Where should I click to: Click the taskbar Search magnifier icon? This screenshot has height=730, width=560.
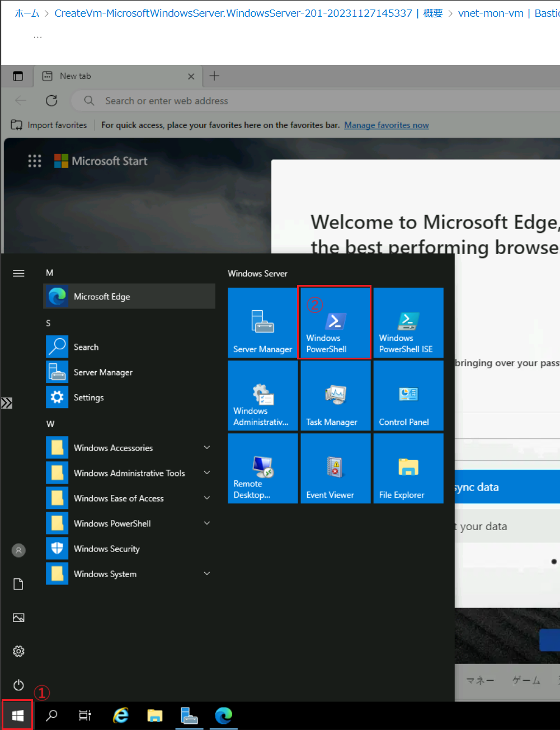tap(51, 715)
